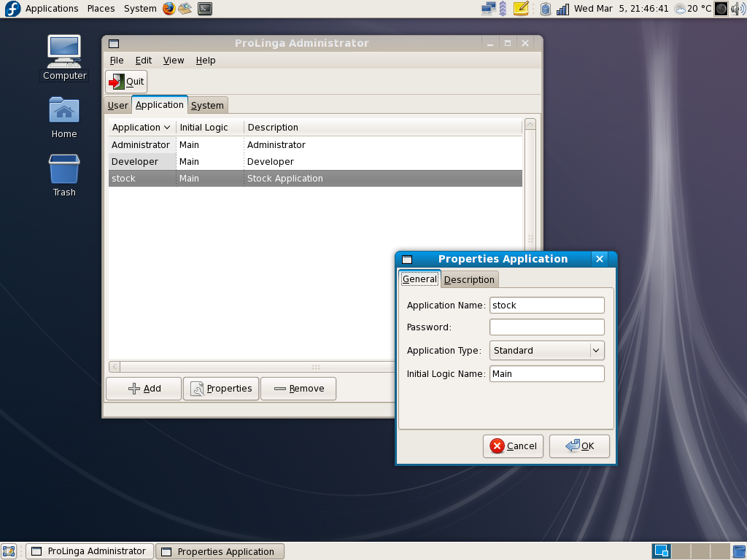Click the Quit door icon in the toolbar
The height and width of the screenshot is (560, 747).
tap(116, 82)
